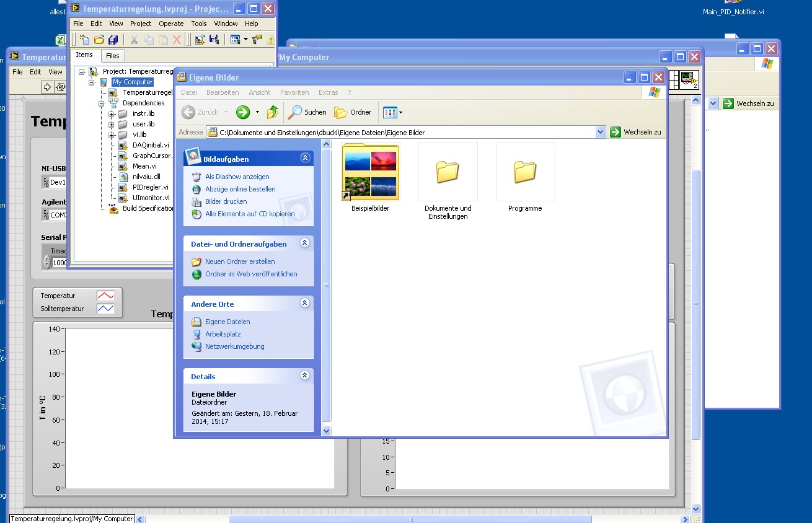Click the Open file icon in project toolbar
This screenshot has height=523, width=812.
pyautogui.click(x=99, y=40)
